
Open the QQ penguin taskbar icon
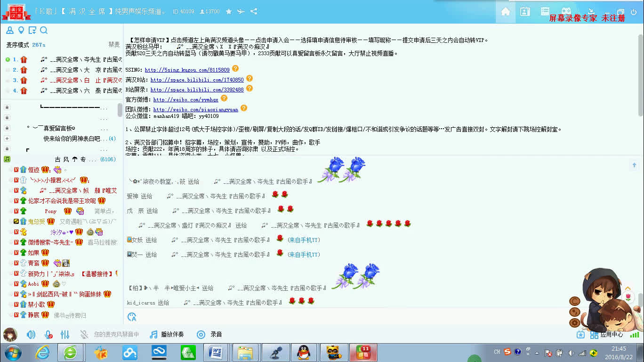pos(304,352)
